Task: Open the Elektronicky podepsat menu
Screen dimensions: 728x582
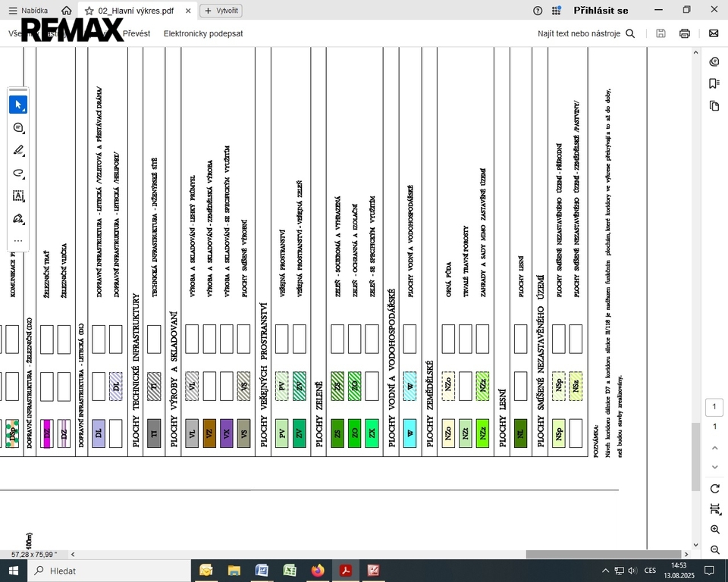Action: pyautogui.click(x=203, y=33)
